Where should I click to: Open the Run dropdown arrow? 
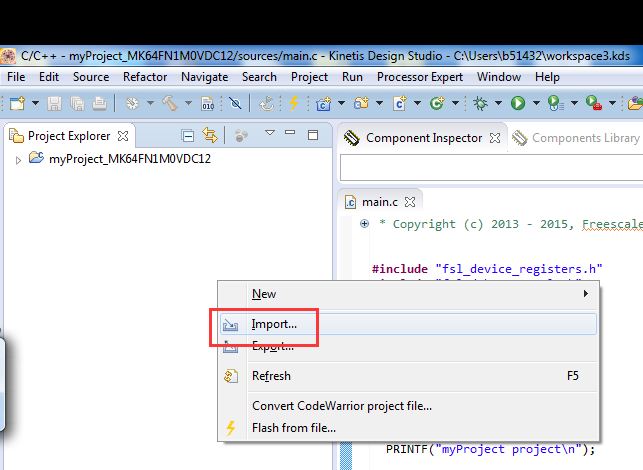click(536, 103)
